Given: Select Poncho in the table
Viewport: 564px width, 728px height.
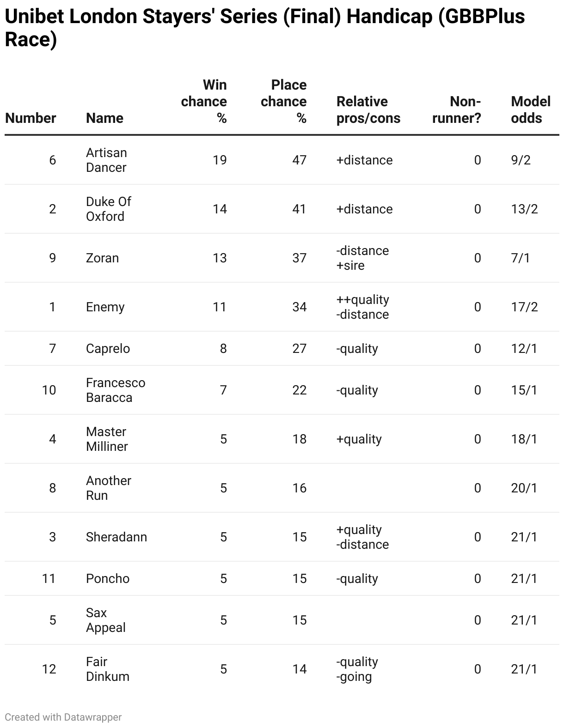Looking at the screenshot, I should [108, 578].
